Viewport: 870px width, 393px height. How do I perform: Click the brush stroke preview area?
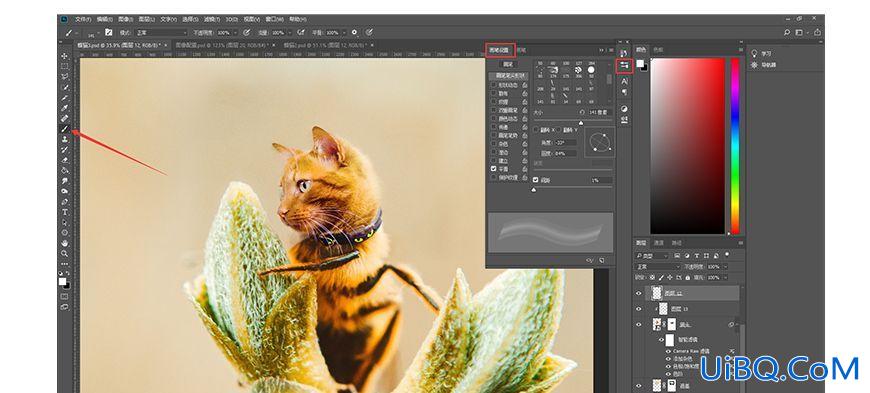pyautogui.click(x=550, y=232)
